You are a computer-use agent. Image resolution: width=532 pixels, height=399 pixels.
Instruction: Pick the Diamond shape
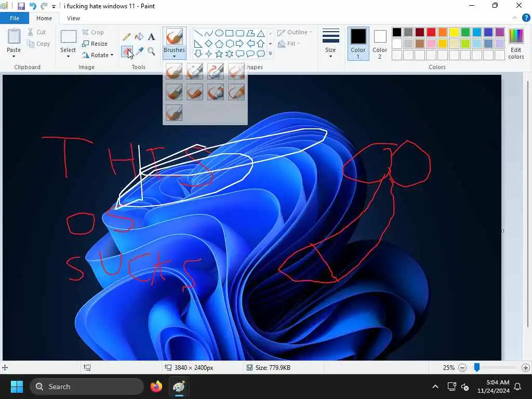point(209,44)
